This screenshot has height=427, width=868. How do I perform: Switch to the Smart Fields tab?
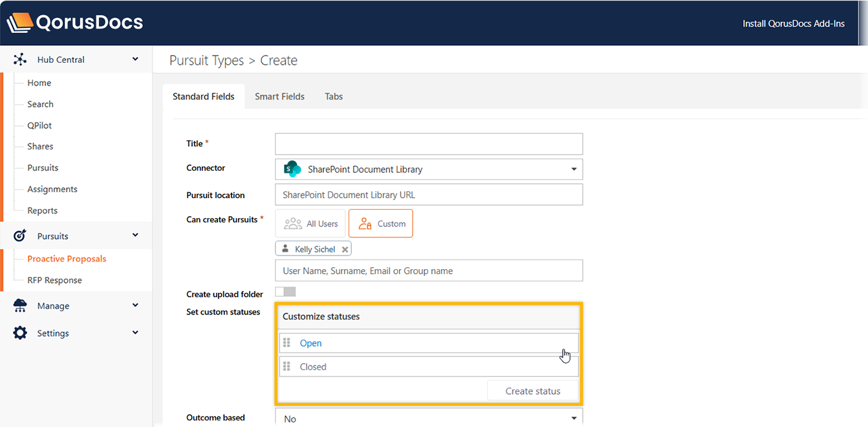point(279,96)
